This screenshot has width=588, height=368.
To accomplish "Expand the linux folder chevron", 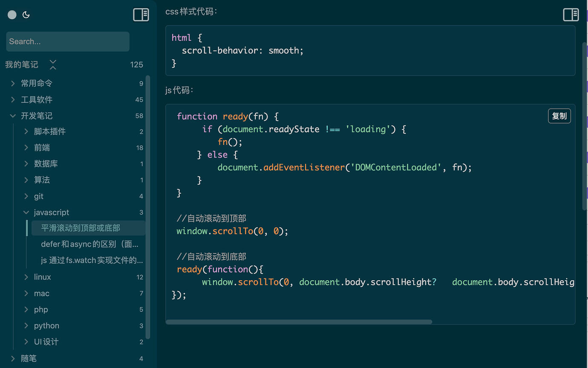I will 26,277.
